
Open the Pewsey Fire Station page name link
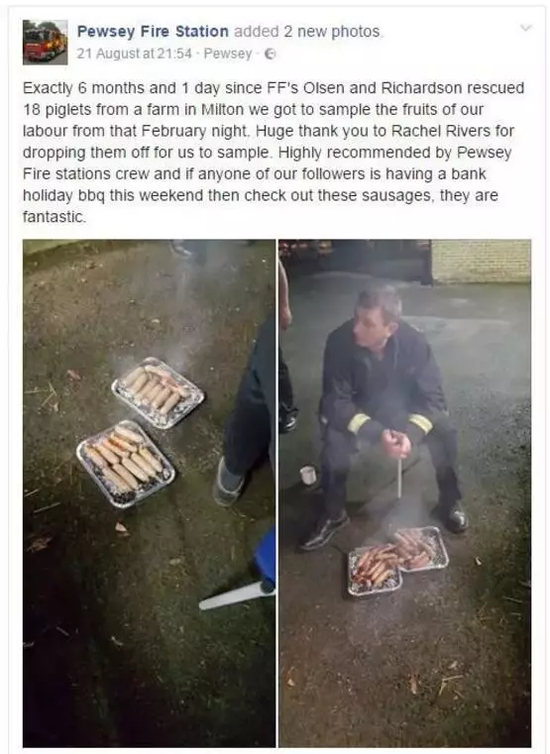[x=153, y=32]
